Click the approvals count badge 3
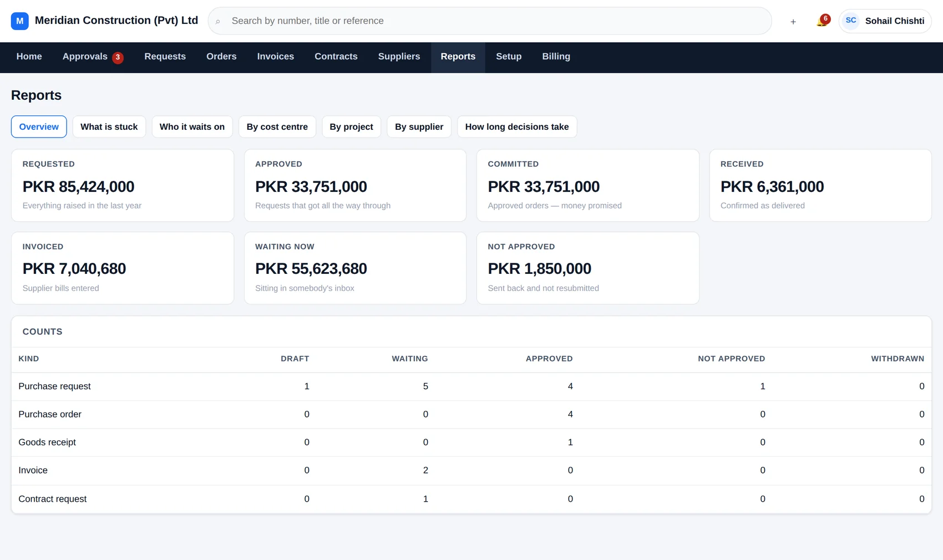Image resolution: width=943 pixels, height=560 pixels. click(x=118, y=58)
